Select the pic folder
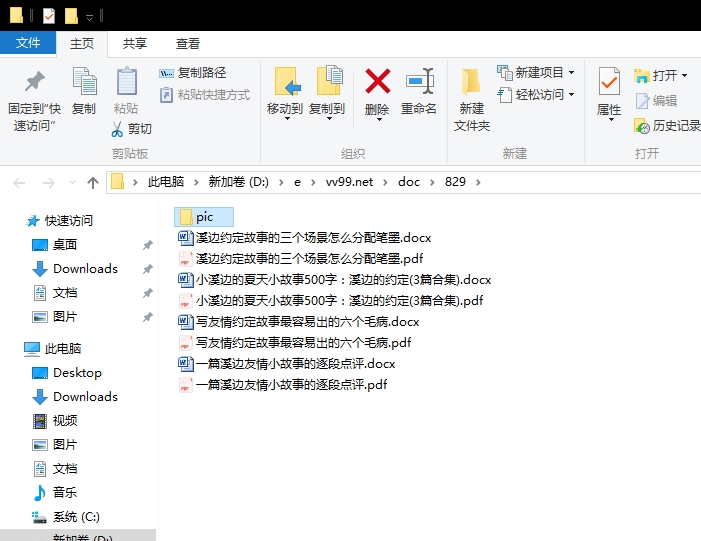This screenshot has width=701, height=541. 204,217
